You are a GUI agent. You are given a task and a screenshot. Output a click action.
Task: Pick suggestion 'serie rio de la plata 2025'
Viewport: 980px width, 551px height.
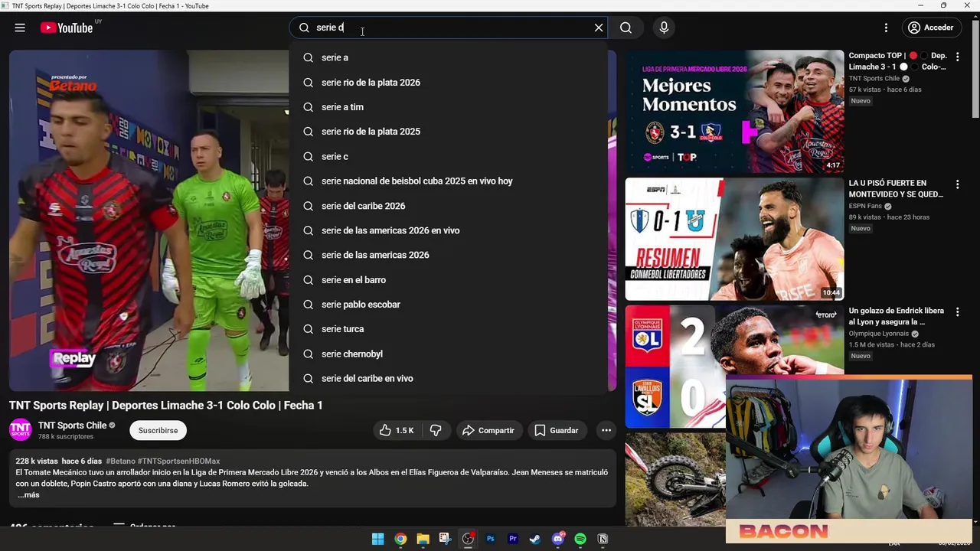click(448, 132)
